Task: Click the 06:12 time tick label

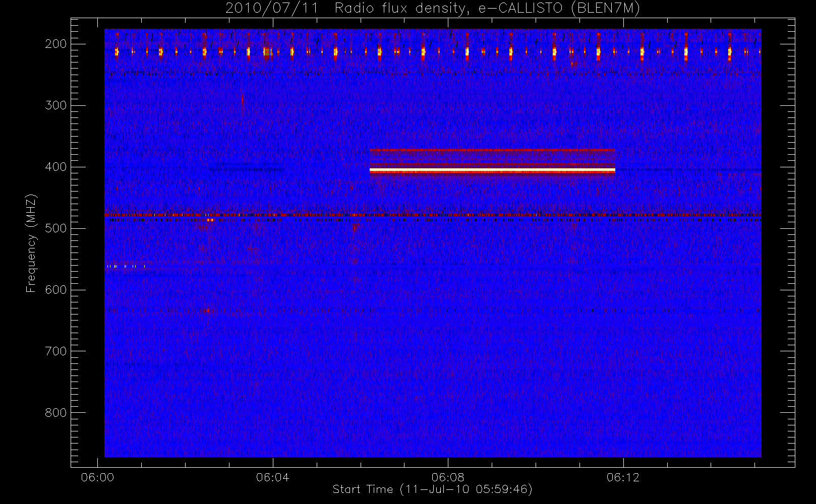Action: [x=623, y=477]
